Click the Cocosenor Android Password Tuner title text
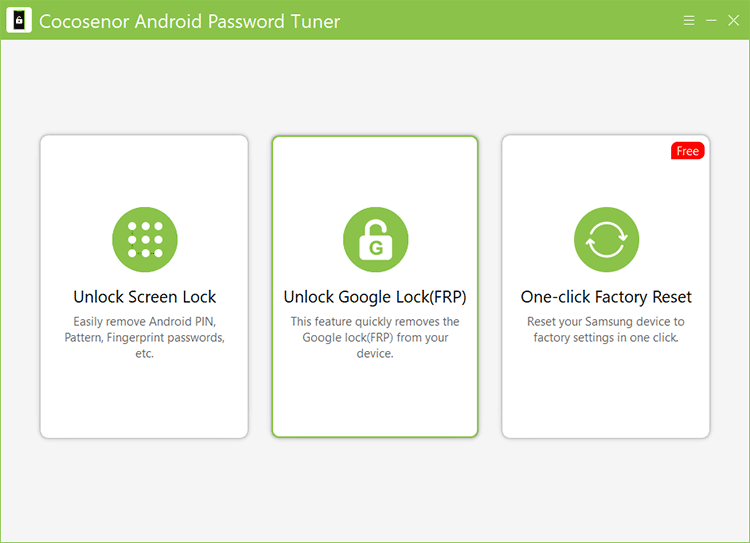The image size is (750, 543). click(x=189, y=21)
